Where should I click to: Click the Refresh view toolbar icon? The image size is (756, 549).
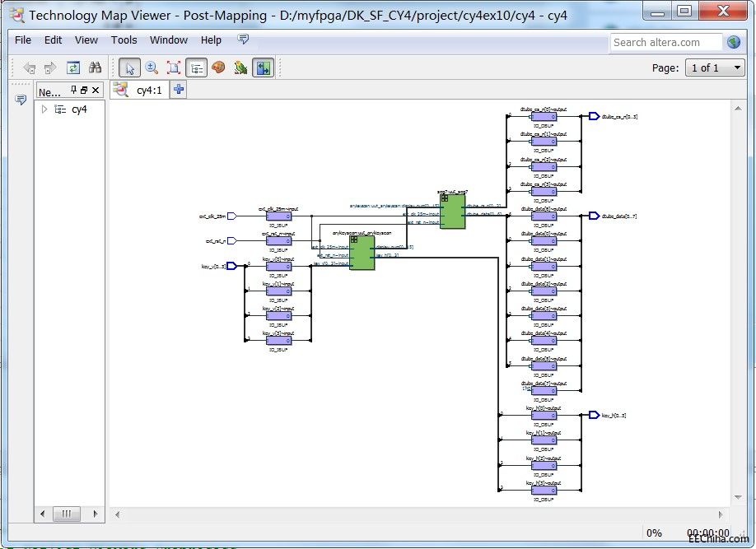click(72, 67)
